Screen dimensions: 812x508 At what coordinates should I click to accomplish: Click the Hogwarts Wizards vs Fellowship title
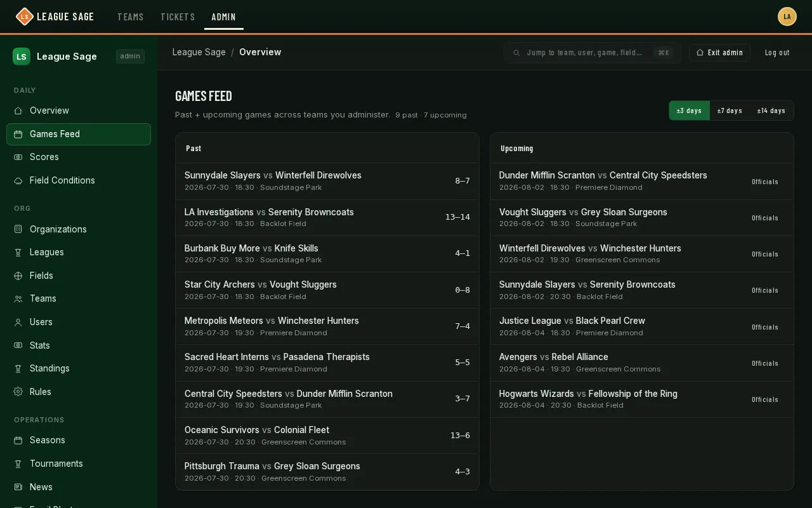tap(588, 394)
